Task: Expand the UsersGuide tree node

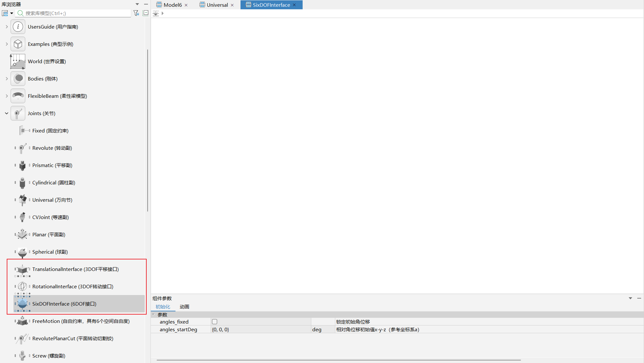Action: [x=6, y=27]
